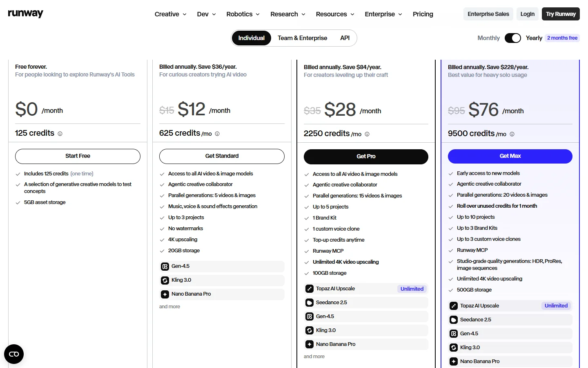Click the Start Free button
Image resolution: width=588 pixels, height=368 pixels.
point(78,156)
